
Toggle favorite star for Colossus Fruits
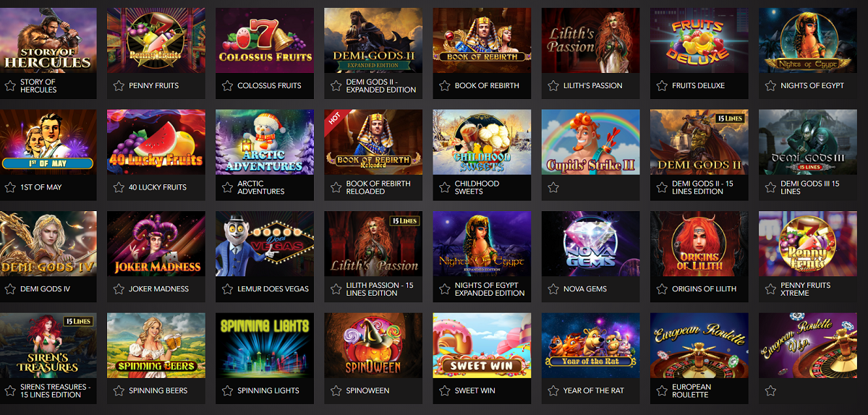click(227, 85)
